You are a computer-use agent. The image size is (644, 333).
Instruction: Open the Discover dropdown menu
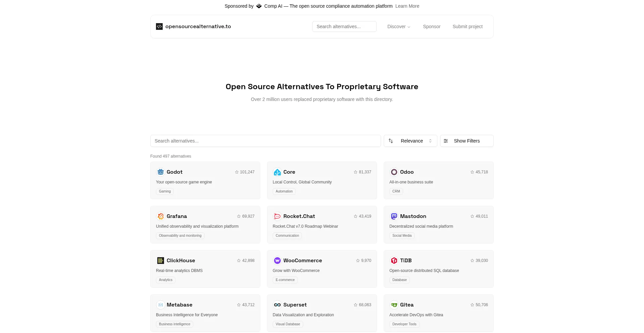click(x=399, y=26)
